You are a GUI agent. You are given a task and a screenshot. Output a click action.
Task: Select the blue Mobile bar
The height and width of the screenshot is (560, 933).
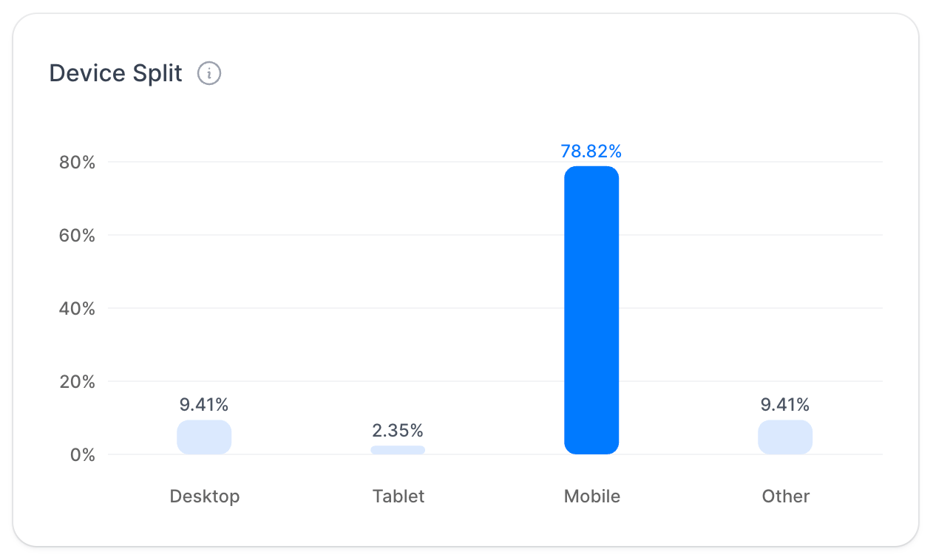(591, 310)
